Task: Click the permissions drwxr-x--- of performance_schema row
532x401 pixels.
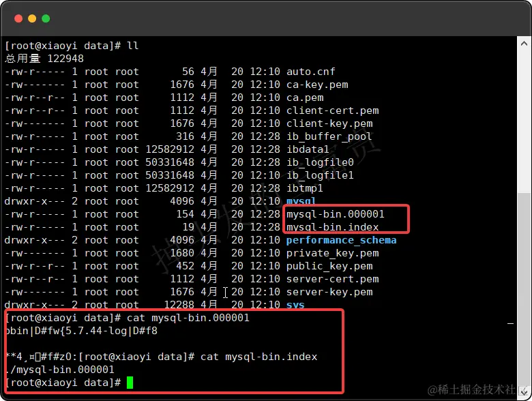Action: pyautogui.click(x=35, y=240)
